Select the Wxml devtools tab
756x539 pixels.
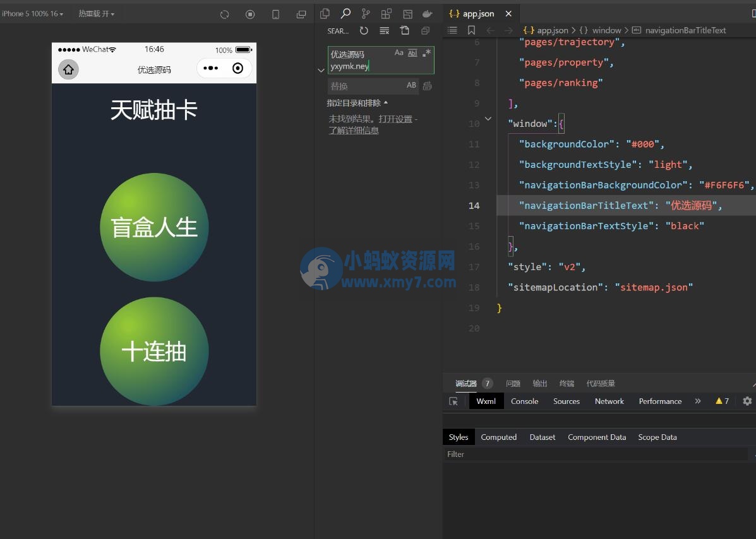click(x=486, y=401)
